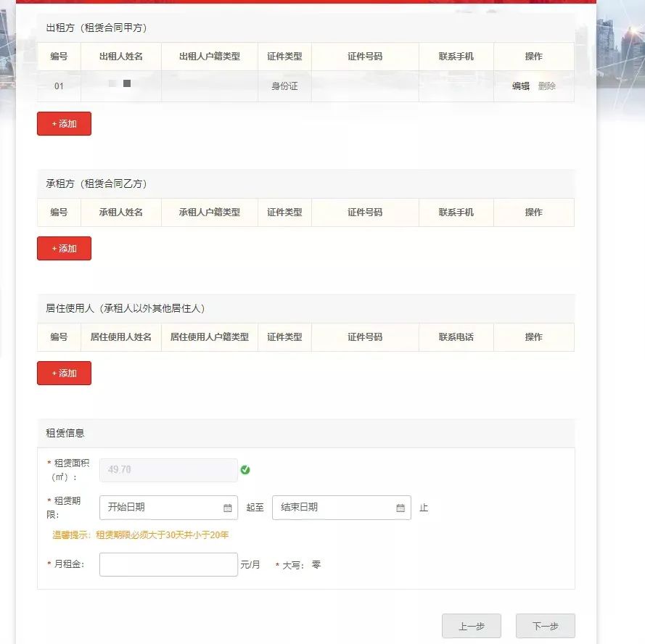Open the end date calendar picker icon

pyautogui.click(x=400, y=508)
